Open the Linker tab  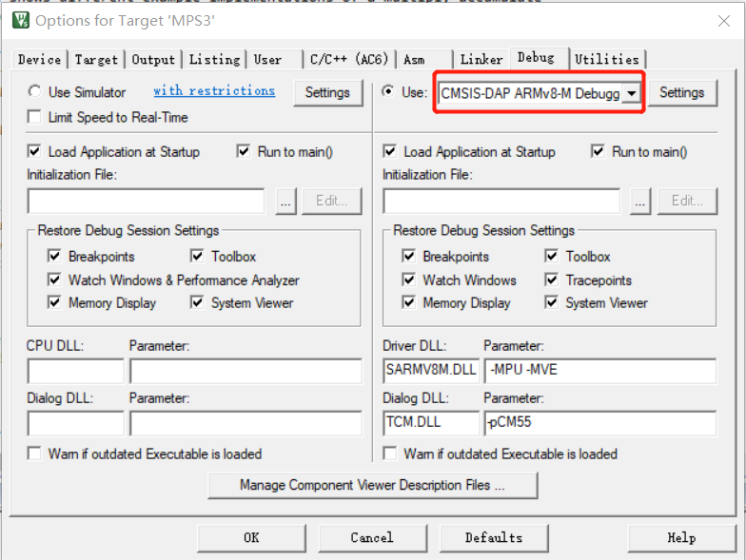pos(481,60)
